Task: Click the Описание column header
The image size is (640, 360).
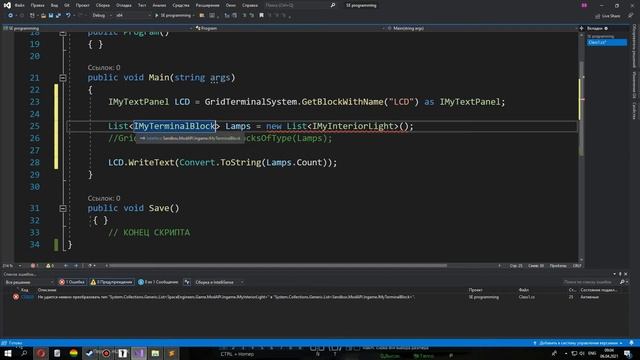Action: coord(47,290)
